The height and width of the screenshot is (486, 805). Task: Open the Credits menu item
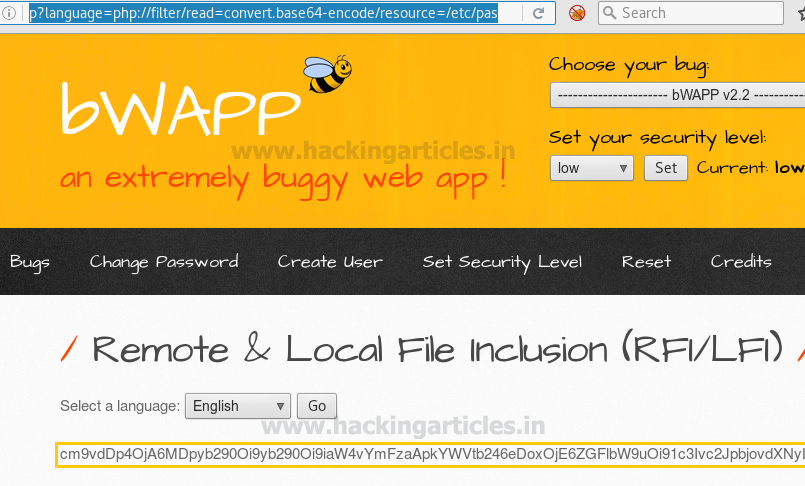[741, 262]
